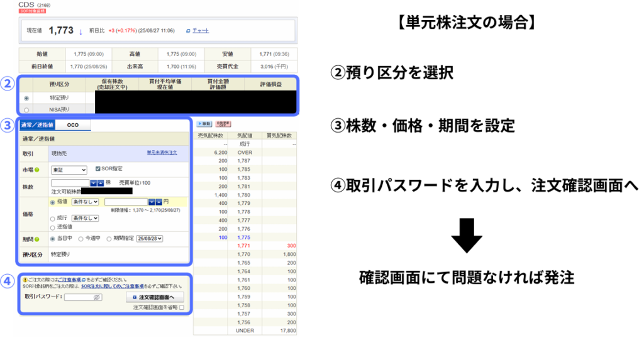
Task: Expand the 指値 条件なし dropdown
Action: 85,202
